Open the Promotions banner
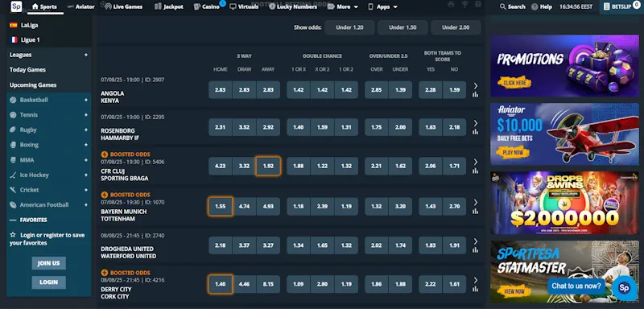 564,65
